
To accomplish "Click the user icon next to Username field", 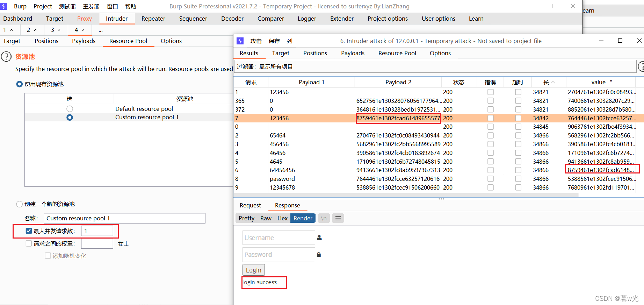I will (x=319, y=238).
